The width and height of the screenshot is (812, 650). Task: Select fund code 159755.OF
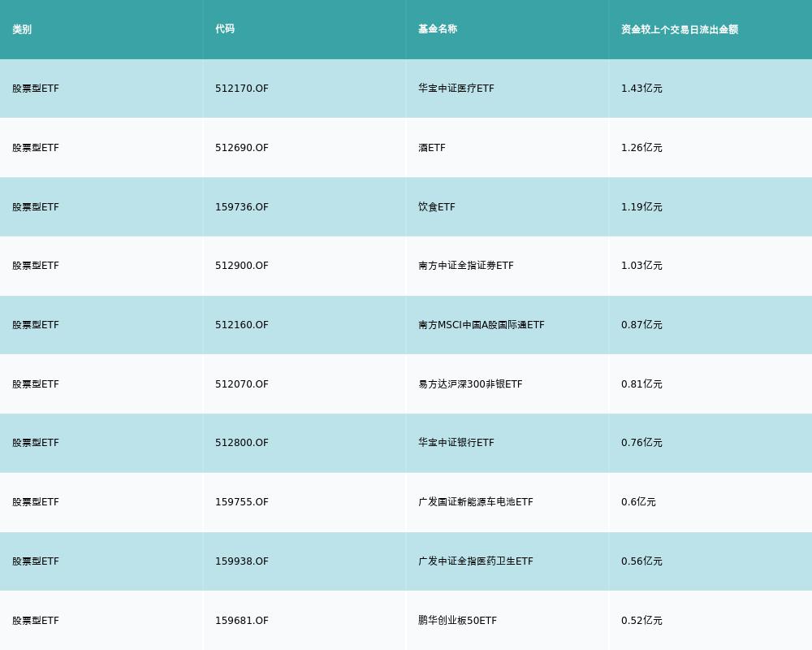point(242,502)
